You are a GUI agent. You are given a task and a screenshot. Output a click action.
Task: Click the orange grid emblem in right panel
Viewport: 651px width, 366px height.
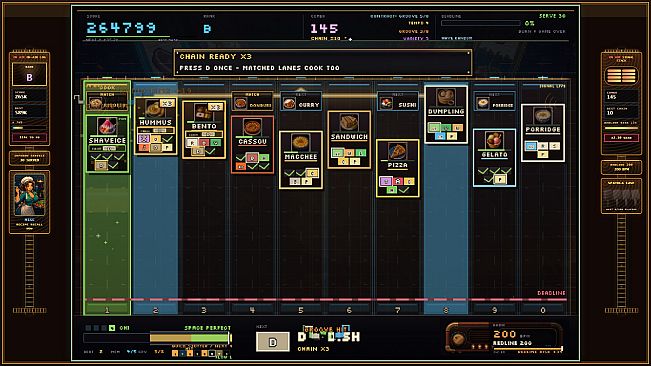(x=622, y=76)
